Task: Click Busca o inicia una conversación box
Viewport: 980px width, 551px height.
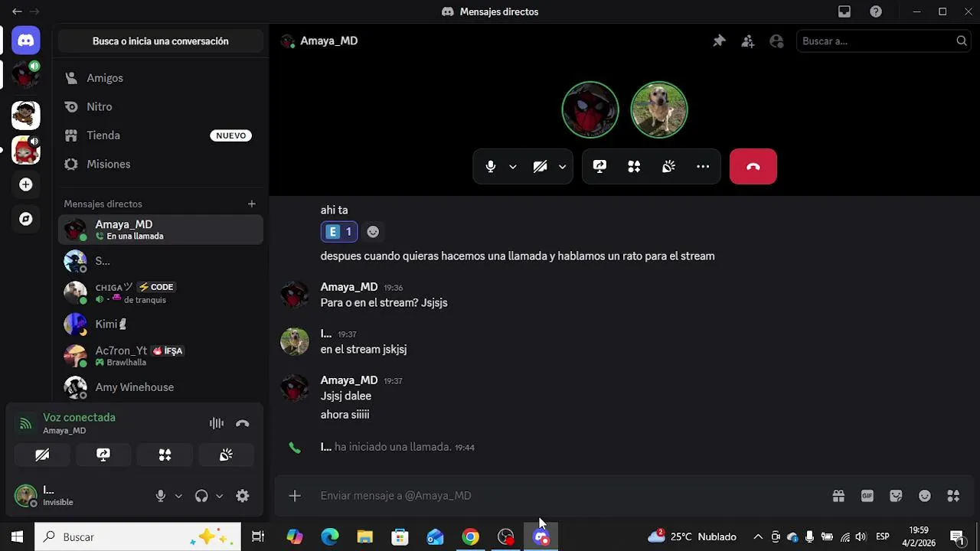Action: [x=161, y=41]
